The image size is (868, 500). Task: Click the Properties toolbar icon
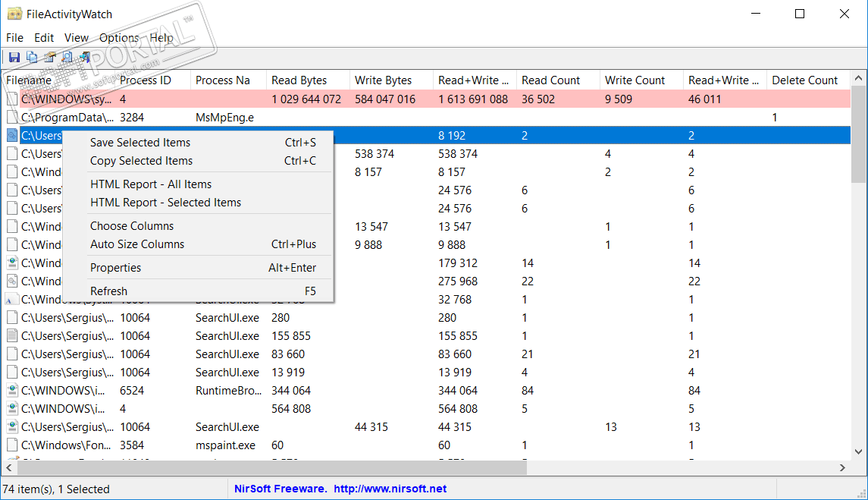[x=50, y=57]
